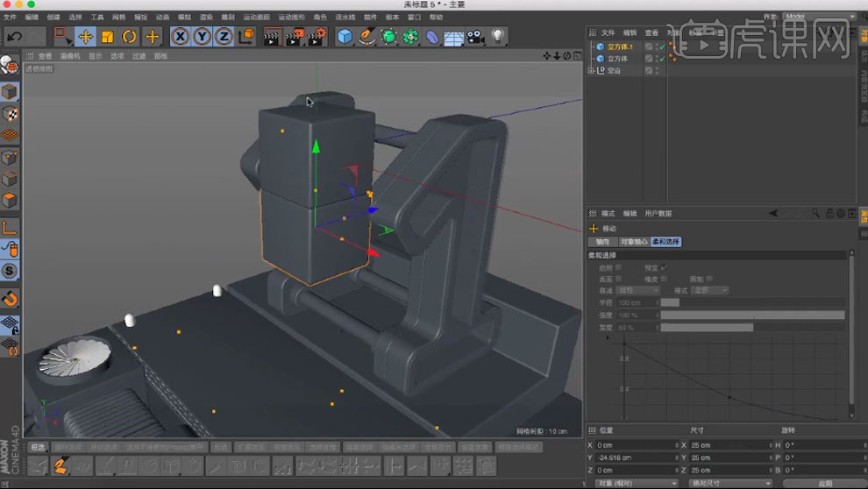Click the Undo arrow icon
The image size is (868, 489).
14,36
